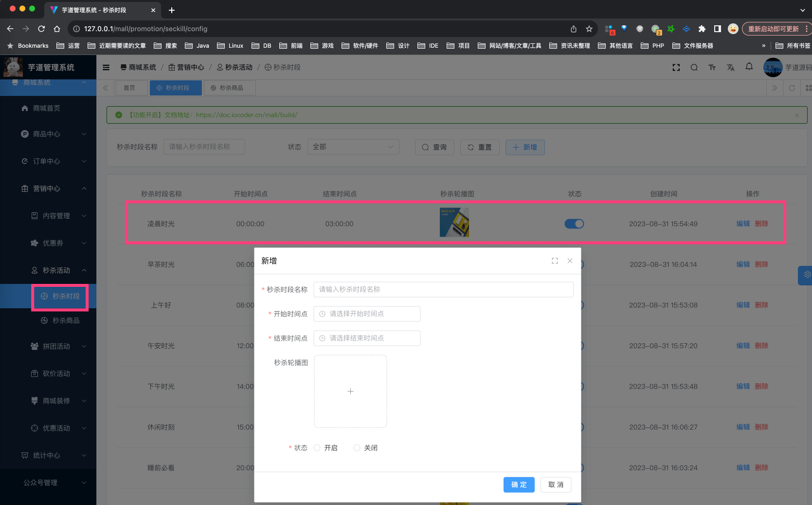Select the 开启 status radio button
Viewport: 812px width, 505px height.
(317, 448)
